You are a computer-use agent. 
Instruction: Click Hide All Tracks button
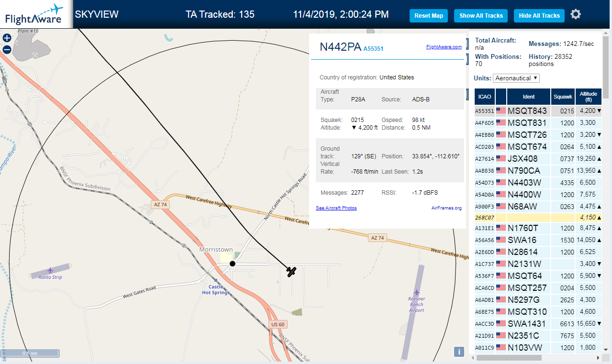tap(539, 16)
